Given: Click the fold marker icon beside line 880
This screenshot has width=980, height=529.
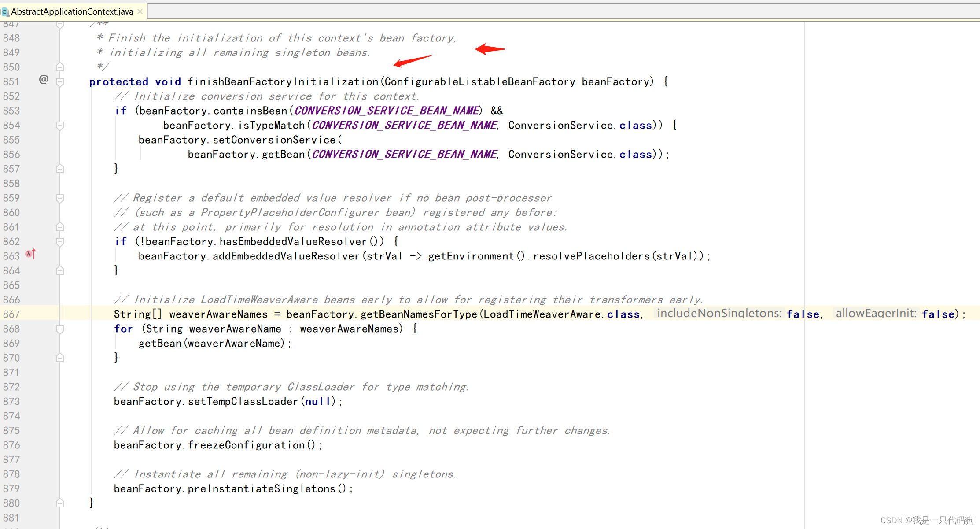Looking at the screenshot, I should [x=60, y=503].
